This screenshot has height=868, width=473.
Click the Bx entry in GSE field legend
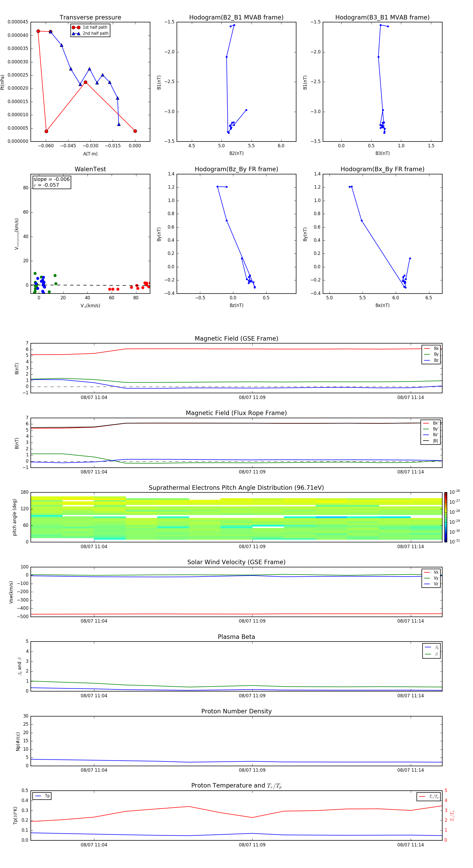431,349
